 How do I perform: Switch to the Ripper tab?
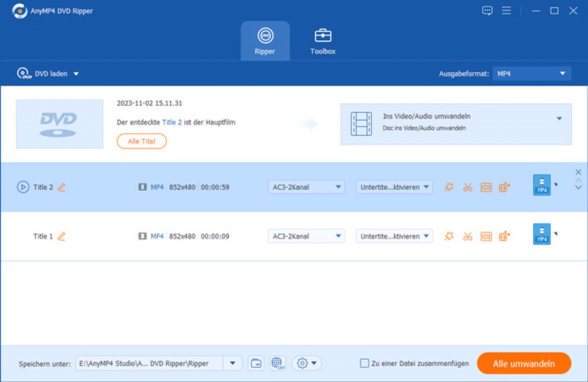[x=265, y=41]
